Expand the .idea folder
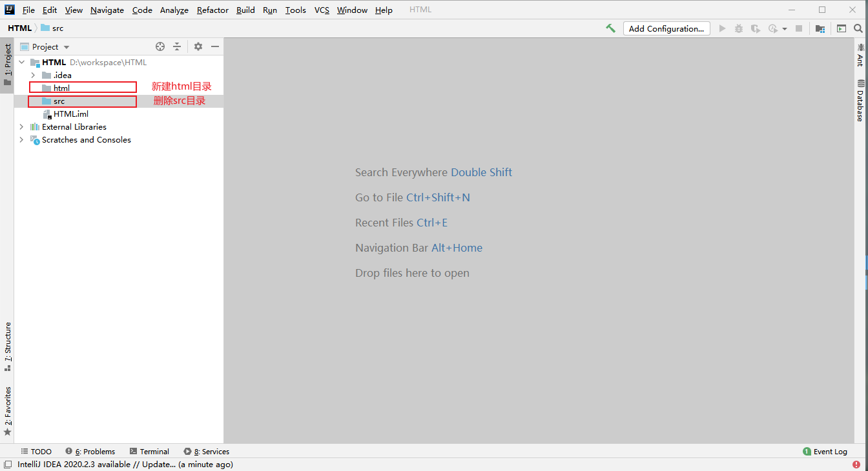This screenshot has width=868, height=471. [x=33, y=75]
